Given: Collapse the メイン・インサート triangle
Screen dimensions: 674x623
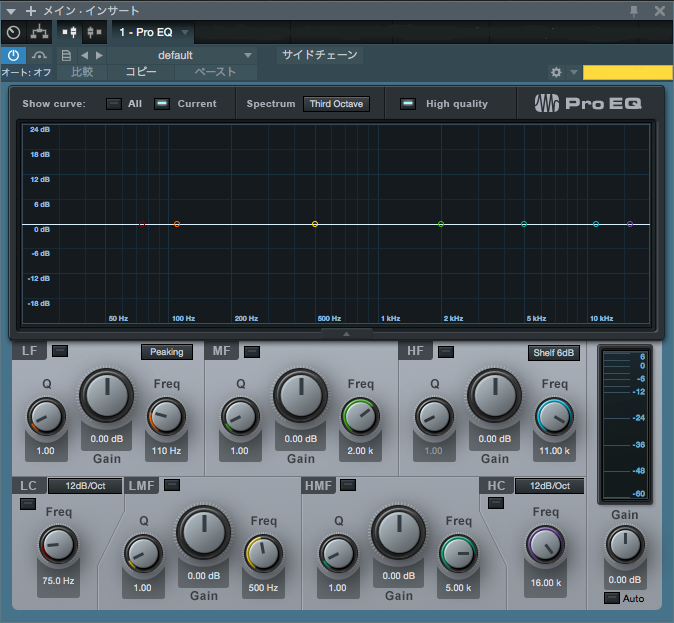Looking at the screenshot, I should (11, 11).
